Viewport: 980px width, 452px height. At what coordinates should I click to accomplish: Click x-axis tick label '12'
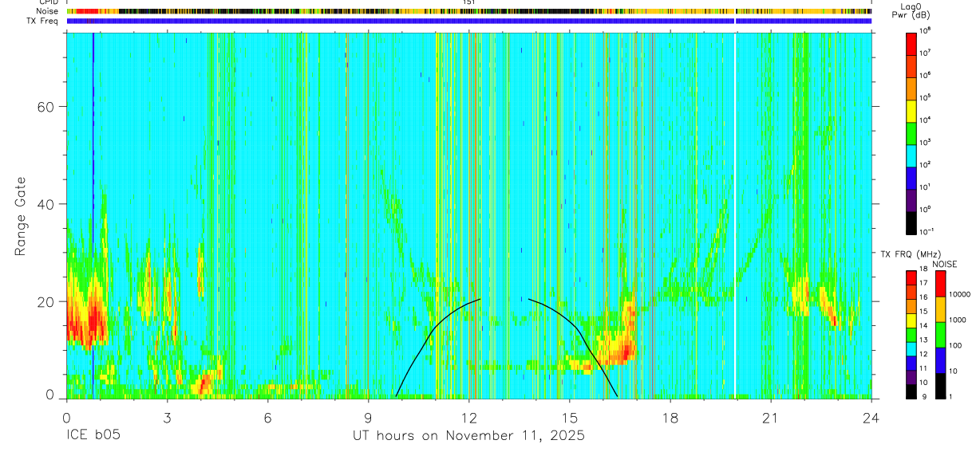coord(468,418)
